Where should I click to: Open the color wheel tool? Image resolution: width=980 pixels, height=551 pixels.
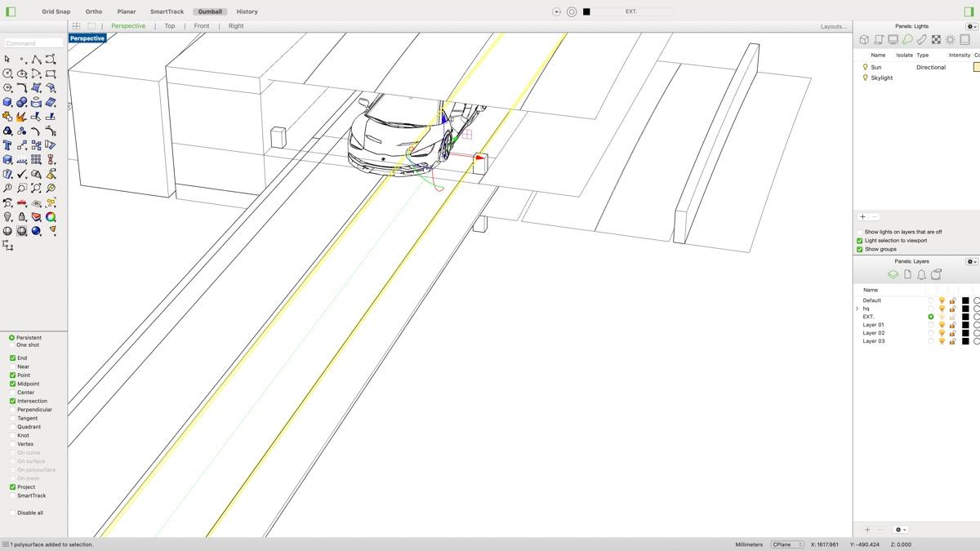[51, 216]
